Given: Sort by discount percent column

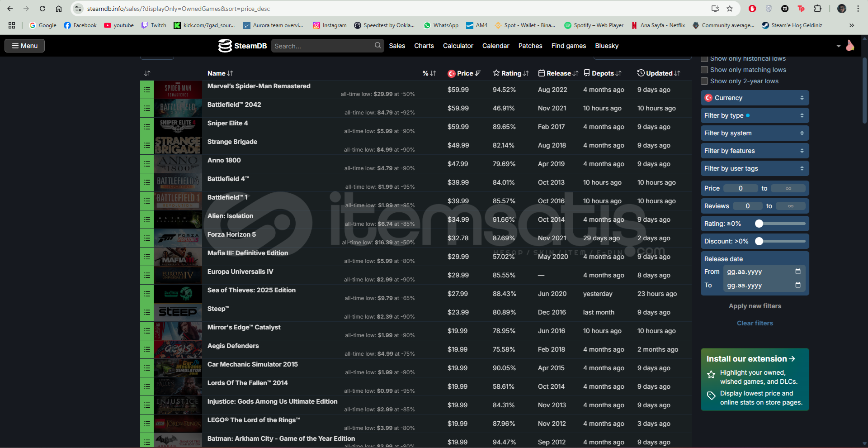Looking at the screenshot, I should click(429, 73).
